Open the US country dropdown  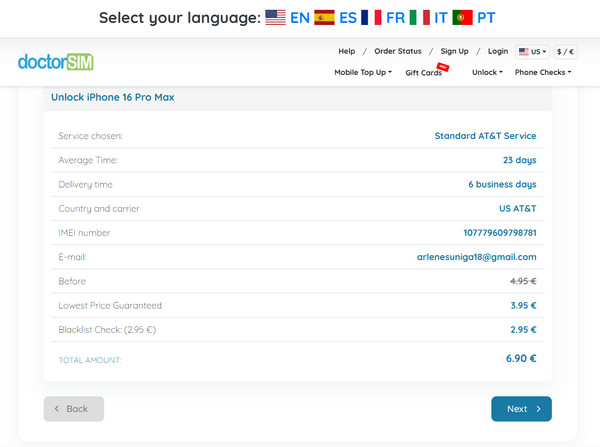tap(532, 52)
